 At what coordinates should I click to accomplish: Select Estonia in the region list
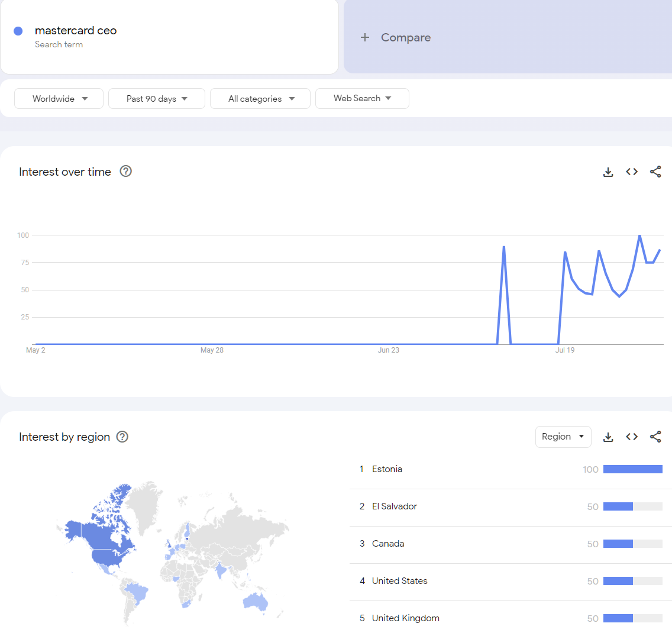point(511,469)
